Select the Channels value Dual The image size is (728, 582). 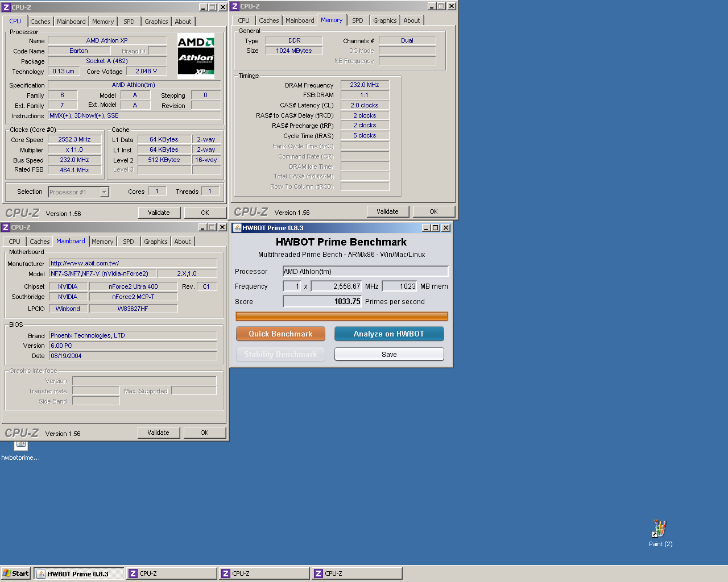tap(407, 40)
